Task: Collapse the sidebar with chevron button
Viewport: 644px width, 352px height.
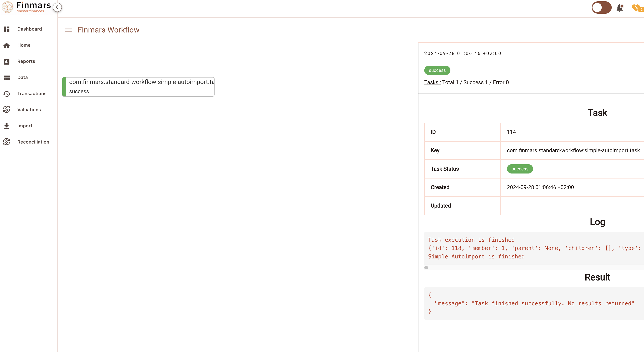Action: tap(57, 7)
